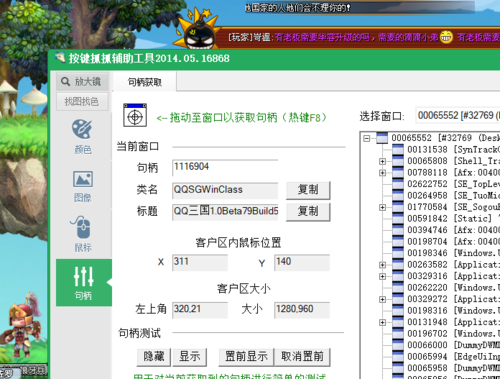Image resolution: width=500 pixels, height=379 pixels.
Task: Expand the 00329272 Applicat node
Action: (x=382, y=299)
